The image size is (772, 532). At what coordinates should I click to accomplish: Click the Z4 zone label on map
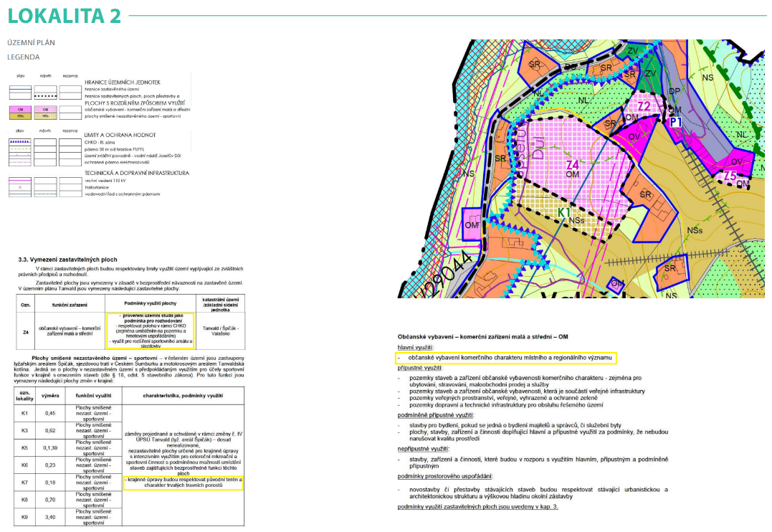572,165
